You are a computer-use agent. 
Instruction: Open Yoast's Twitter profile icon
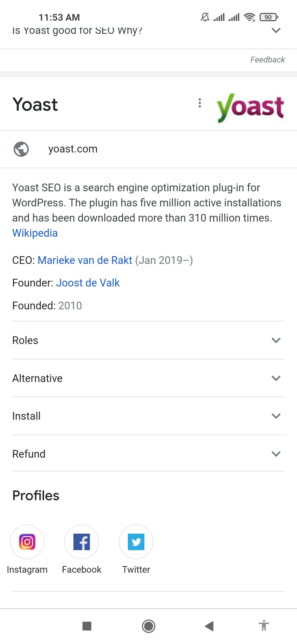pos(136,542)
